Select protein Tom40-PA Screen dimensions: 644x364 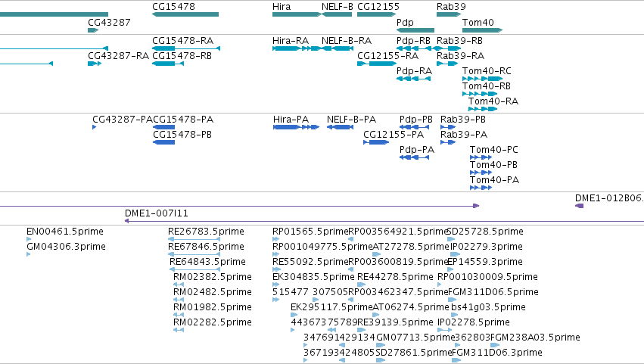point(481,188)
